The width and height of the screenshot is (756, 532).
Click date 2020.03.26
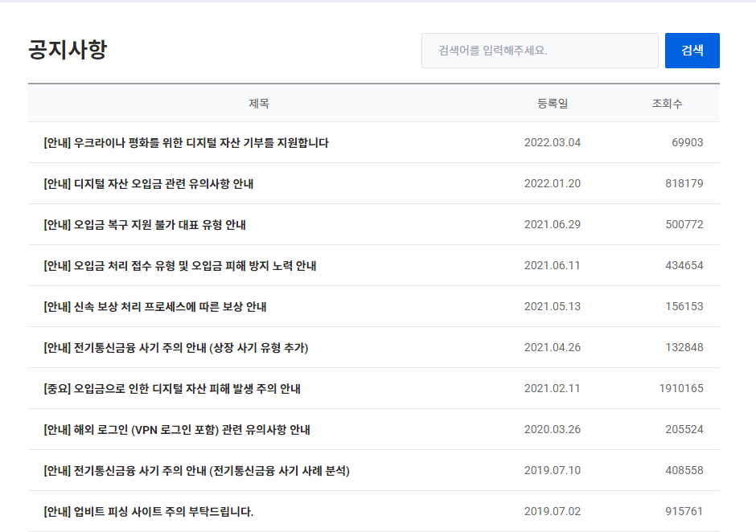(x=553, y=429)
